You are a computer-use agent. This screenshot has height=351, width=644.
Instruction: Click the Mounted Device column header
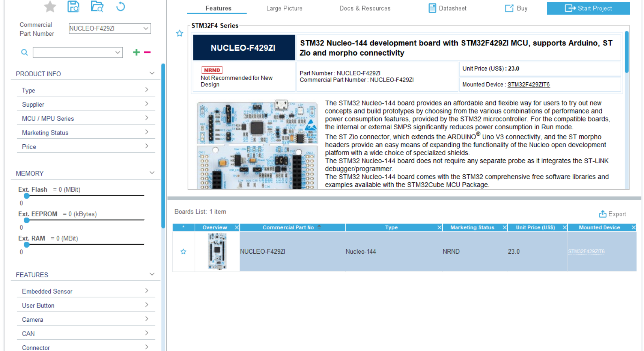click(599, 227)
